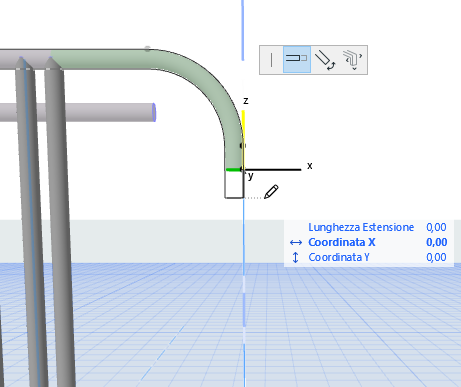The width and height of the screenshot is (461, 387).
Task: Select the Lunghezza Estensione label
Action: tap(361, 227)
